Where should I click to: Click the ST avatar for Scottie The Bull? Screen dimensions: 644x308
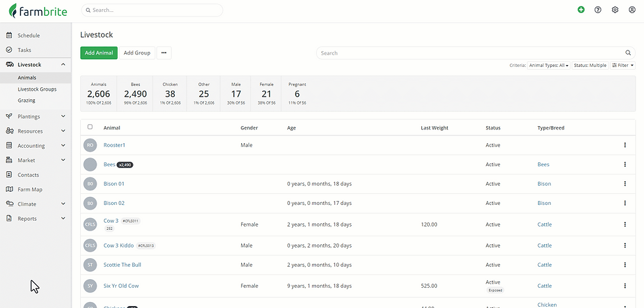90,265
